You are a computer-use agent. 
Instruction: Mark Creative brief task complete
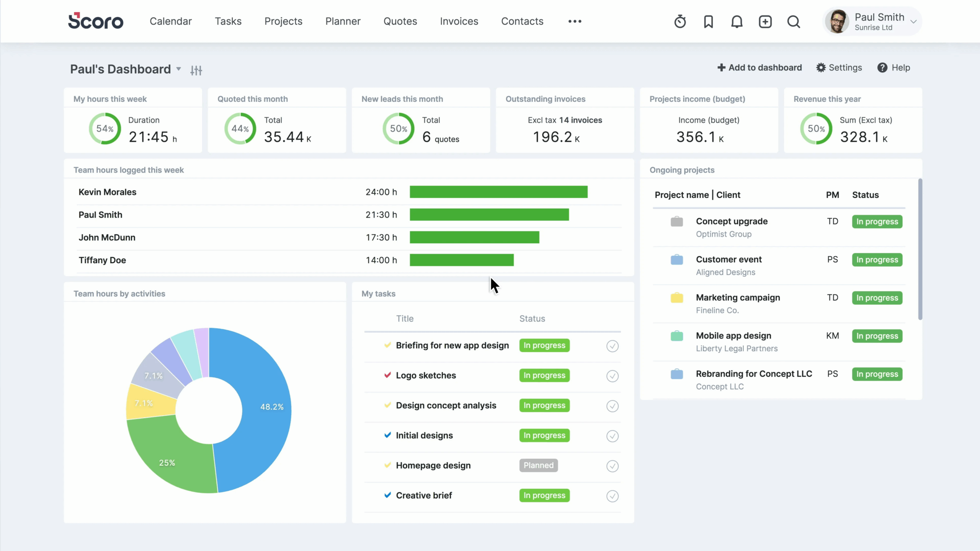(x=612, y=496)
